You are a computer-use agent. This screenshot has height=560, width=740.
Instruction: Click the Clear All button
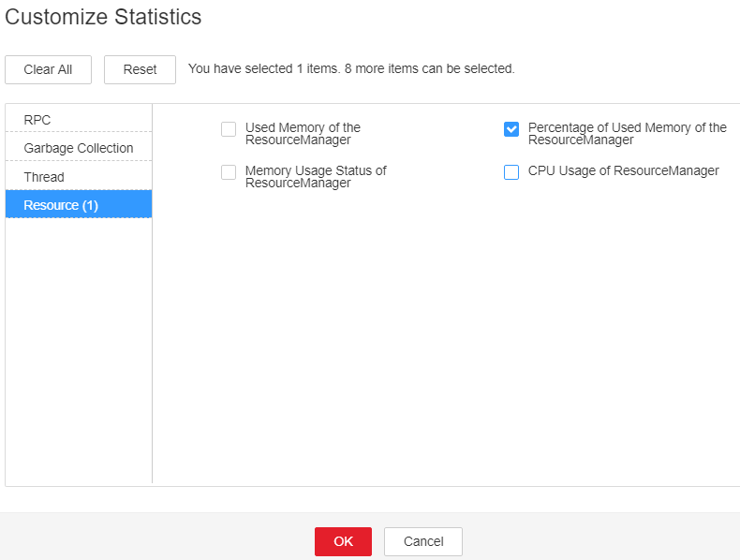click(x=48, y=70)
